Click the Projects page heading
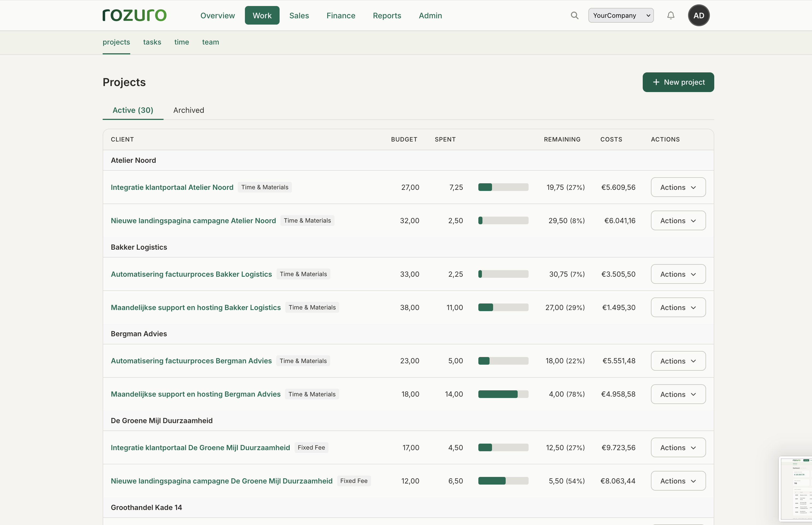 [x=124, y=82]
